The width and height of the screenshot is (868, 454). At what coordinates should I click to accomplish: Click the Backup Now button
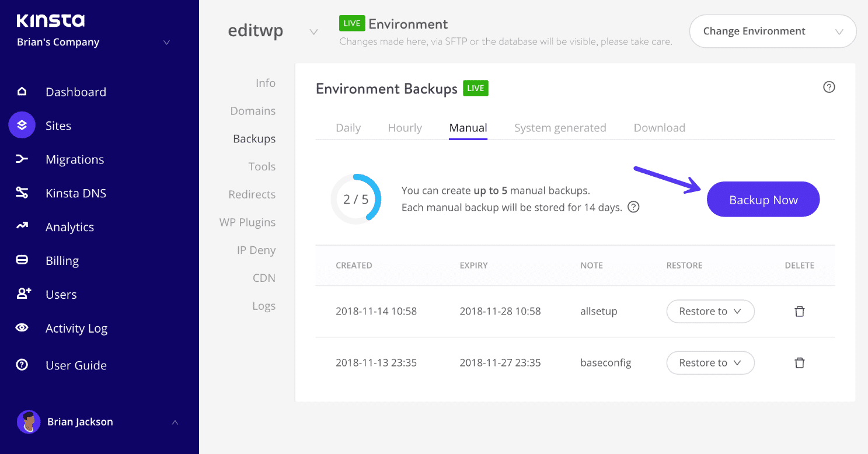point(762,199)
